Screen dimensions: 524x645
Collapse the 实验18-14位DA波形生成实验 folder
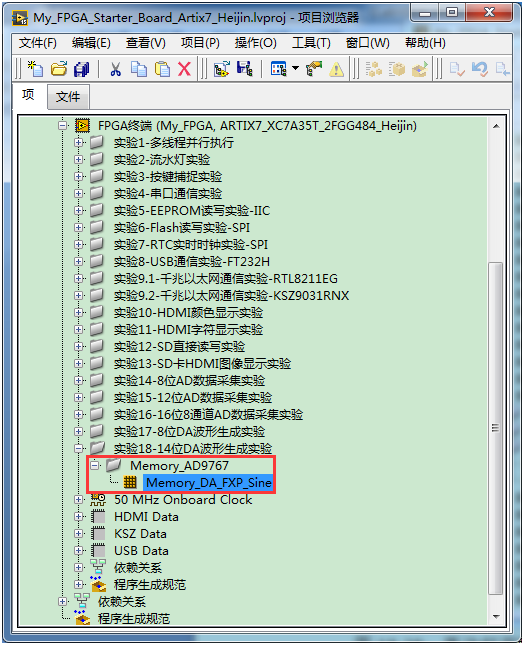pyautogui.click(x=79, y=448)
